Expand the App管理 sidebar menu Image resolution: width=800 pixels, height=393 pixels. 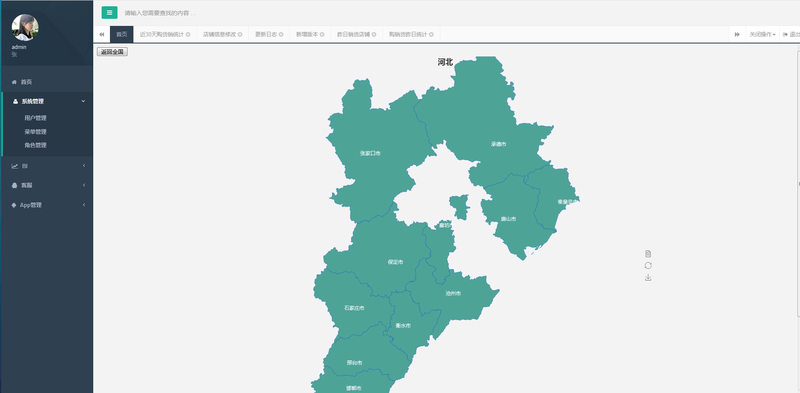tap(47, 205)
